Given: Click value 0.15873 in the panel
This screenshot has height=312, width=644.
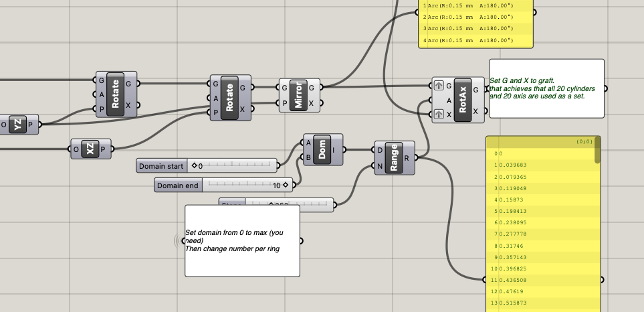Looking at the screenshot, I should tap(512, 200).
